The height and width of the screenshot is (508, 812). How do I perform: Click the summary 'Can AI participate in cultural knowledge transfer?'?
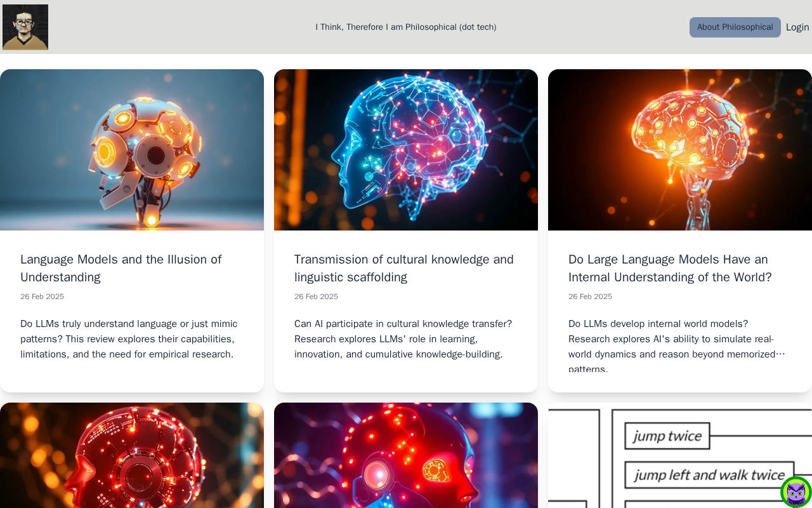pyautogui.click(x=403, y=339)
